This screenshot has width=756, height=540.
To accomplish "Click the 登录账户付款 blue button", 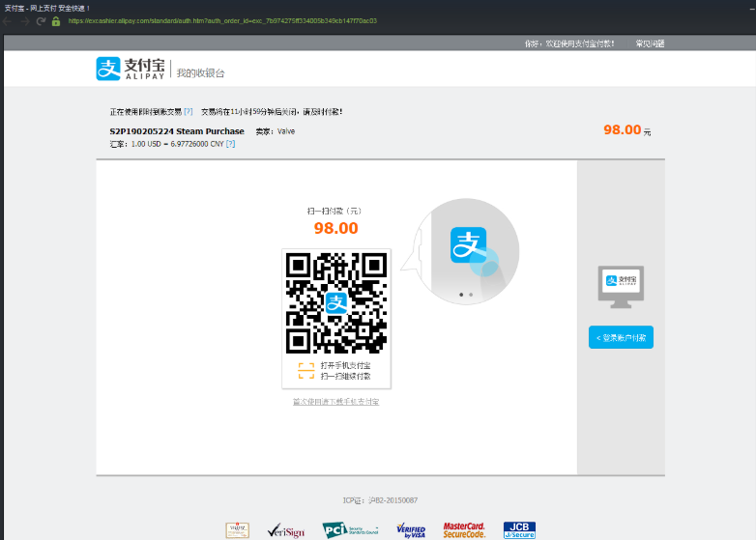I will pyautogui.click(x=621, y=337).
